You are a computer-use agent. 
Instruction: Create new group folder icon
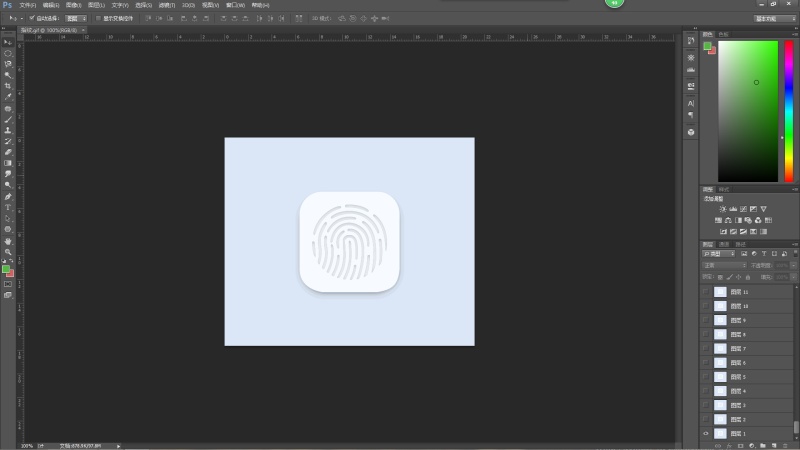click(763, 446)
